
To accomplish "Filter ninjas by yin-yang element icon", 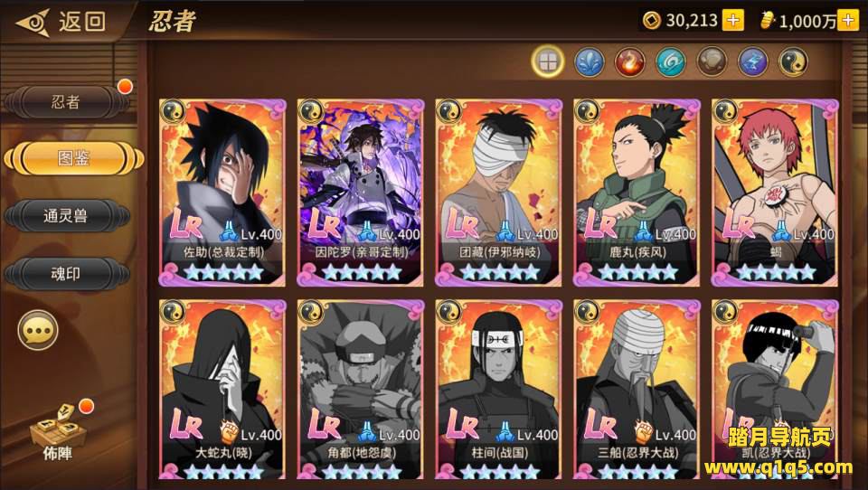I will (x=793, y=61).
